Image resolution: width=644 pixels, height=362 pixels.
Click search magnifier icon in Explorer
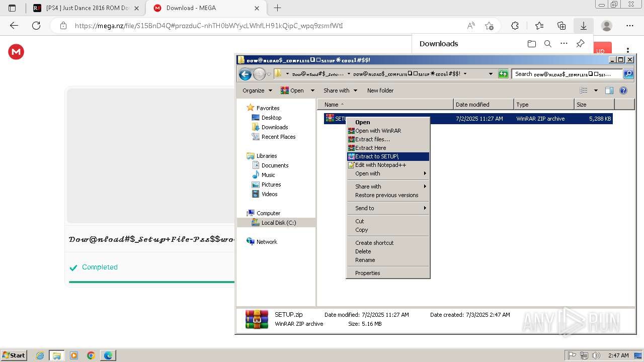click(628, 74)
